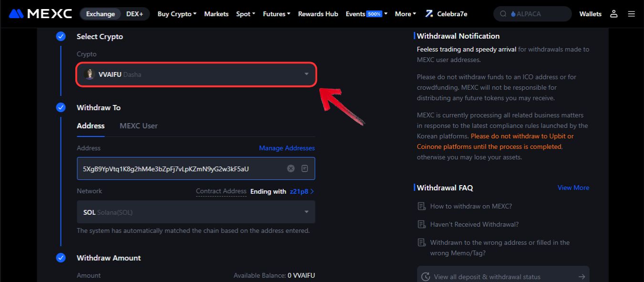Image resolution: width=644 pixels, height=282 pixels.
Task: Click the history icon in status bar
Action: coord(426,277)
